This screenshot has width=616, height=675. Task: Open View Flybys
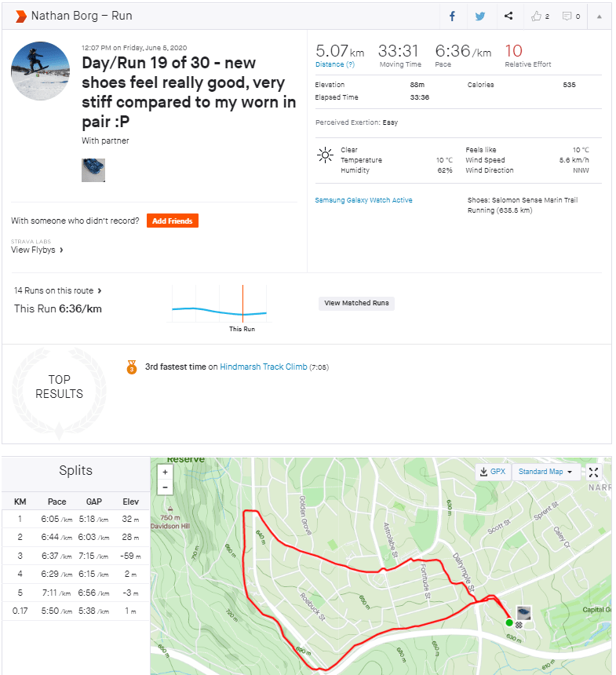(x=37, y=250)
